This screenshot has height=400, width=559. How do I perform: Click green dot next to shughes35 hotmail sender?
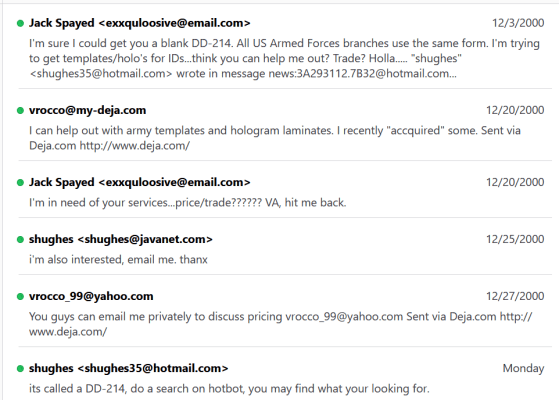coord(20,369)
